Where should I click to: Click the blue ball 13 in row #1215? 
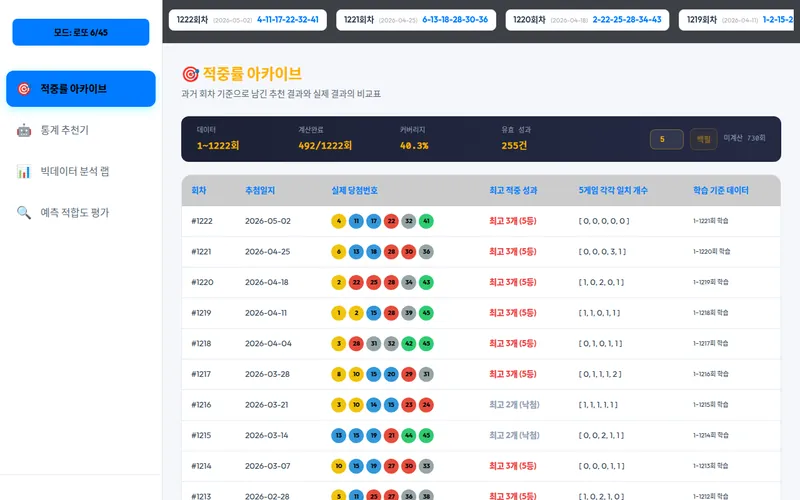[x=338, y=435]
